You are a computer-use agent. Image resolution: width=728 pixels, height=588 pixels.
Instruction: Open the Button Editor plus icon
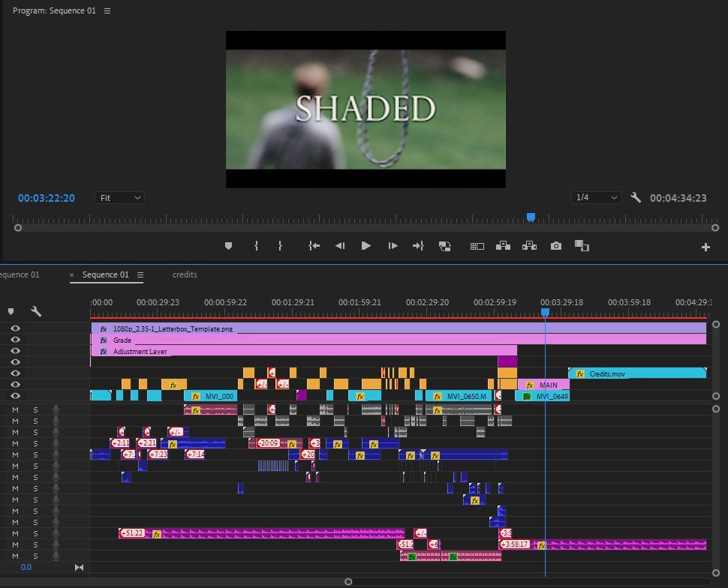[x=705, y=247]
